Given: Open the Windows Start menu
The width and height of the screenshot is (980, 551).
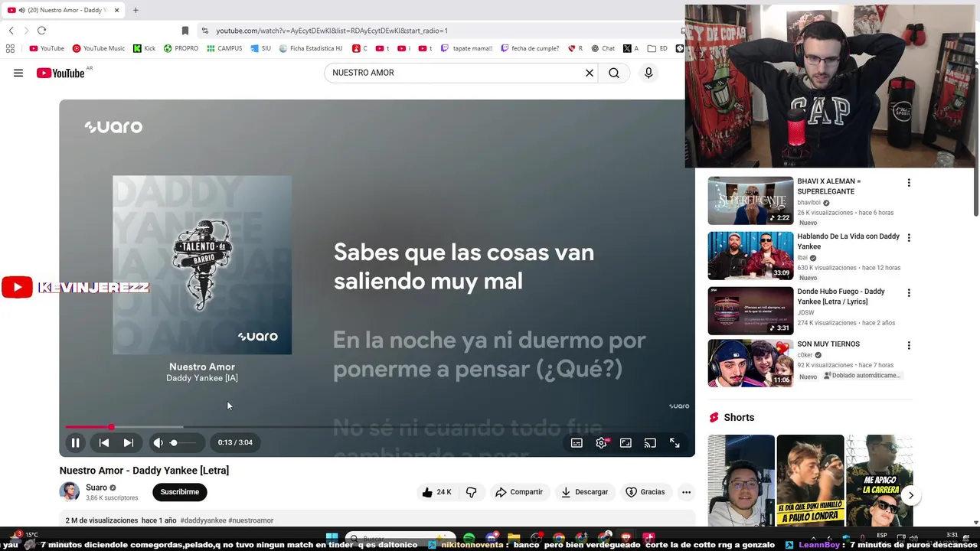Looking at the screenshot, I should (332, 538).
